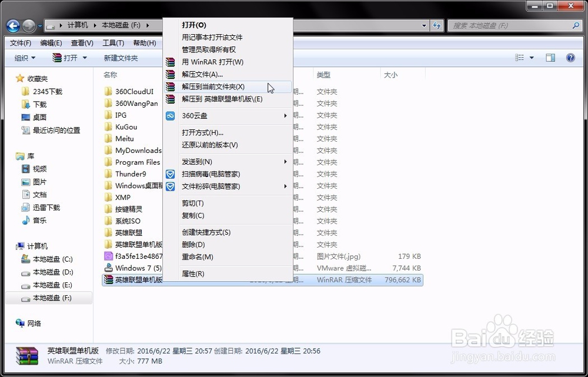Select 剪切(T) in context menu

click(x=228, y=203)
